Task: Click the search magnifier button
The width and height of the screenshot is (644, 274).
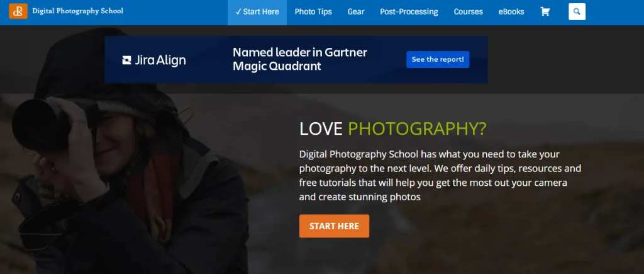Action: (577, 11)
